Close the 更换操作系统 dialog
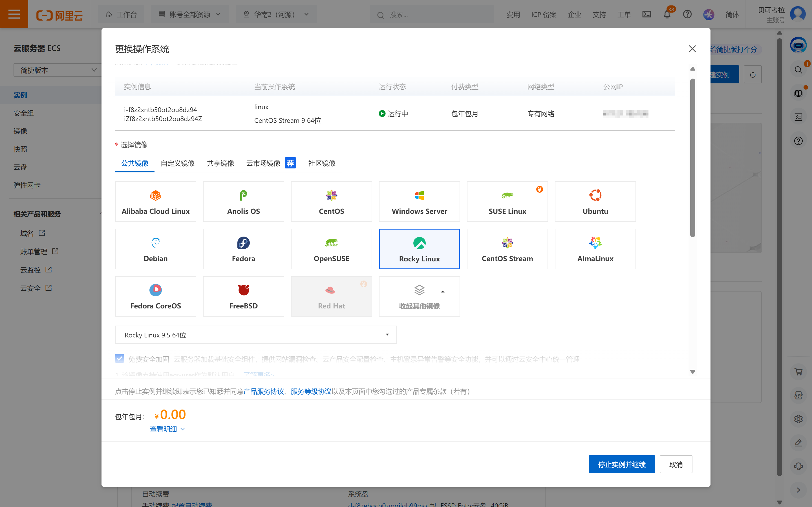 pos(692,49)
